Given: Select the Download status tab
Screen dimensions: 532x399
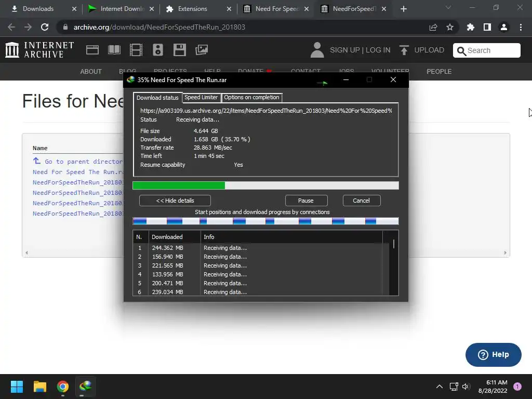Looking at the screenshot, I should (157, 98).
